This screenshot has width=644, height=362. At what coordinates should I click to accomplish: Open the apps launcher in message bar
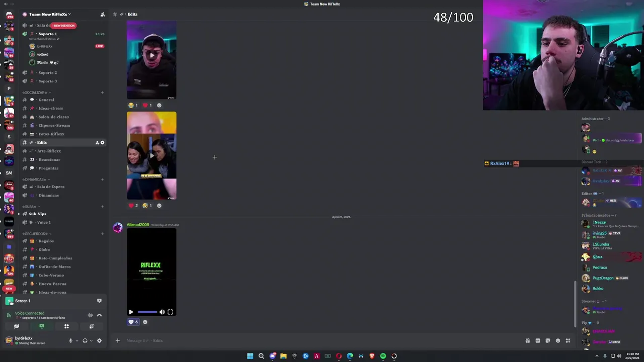pos(568,340)
